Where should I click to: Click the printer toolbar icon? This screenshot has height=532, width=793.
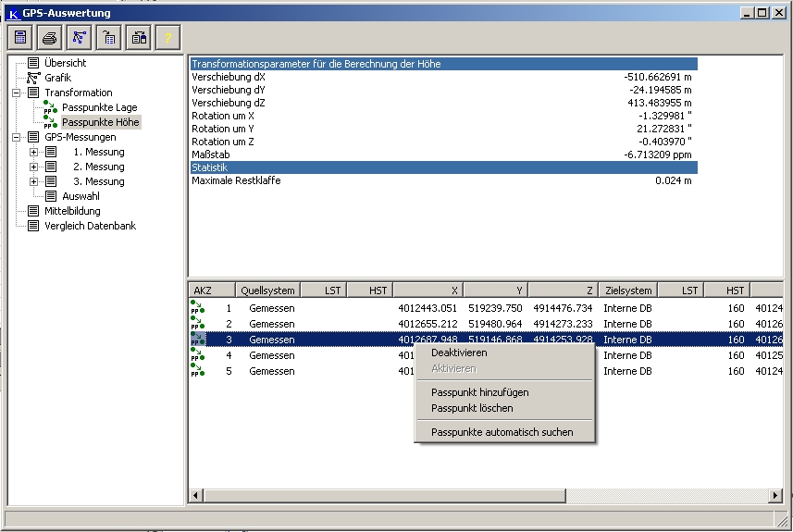coord(50,37)
